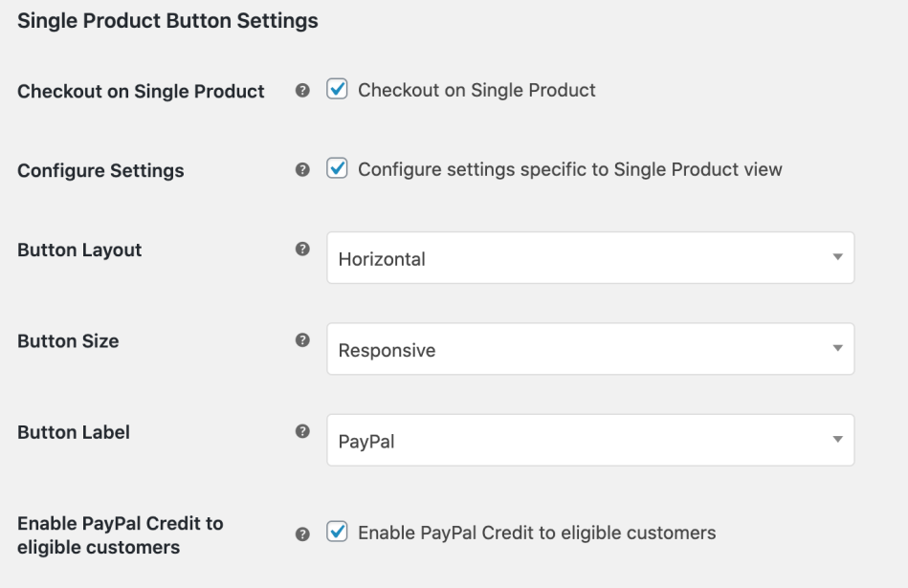
Task: Uncheck the Checkout on Single Product checkbox
Action: [x=337, y=89]
